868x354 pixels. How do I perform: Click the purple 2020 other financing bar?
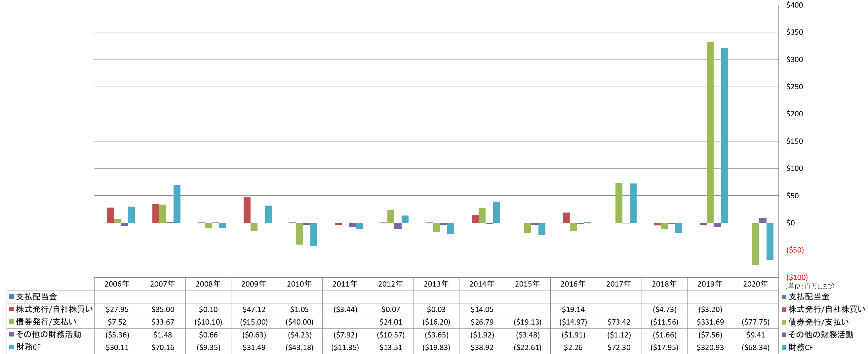[763, 220]
